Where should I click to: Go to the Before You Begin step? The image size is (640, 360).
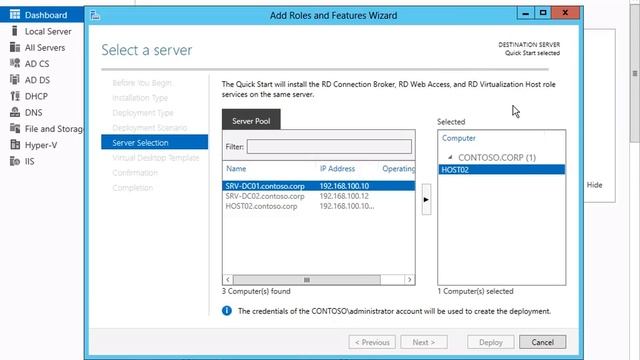pos(142,83)
